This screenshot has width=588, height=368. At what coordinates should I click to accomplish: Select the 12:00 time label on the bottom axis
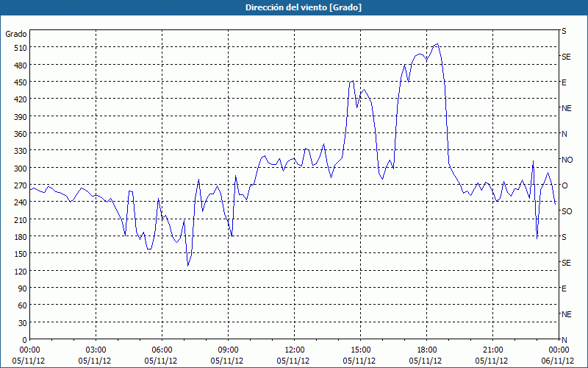(x=295, y=350)
